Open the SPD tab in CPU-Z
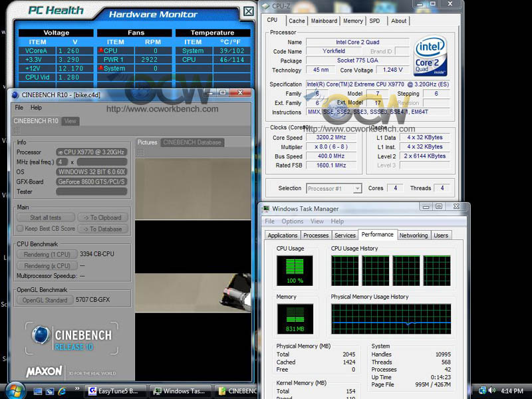The image size is (532, 399). 375,21
